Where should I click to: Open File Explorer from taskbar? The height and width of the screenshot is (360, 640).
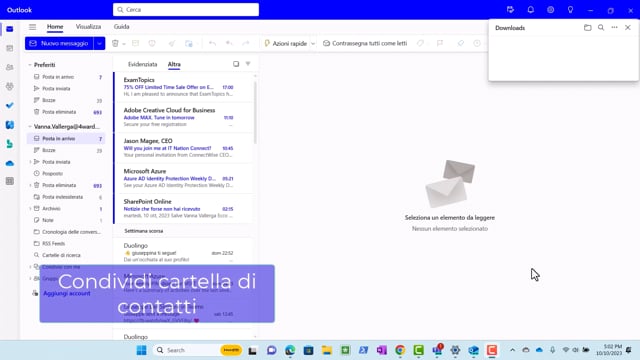pyautogui.click(x=327, y=350)
